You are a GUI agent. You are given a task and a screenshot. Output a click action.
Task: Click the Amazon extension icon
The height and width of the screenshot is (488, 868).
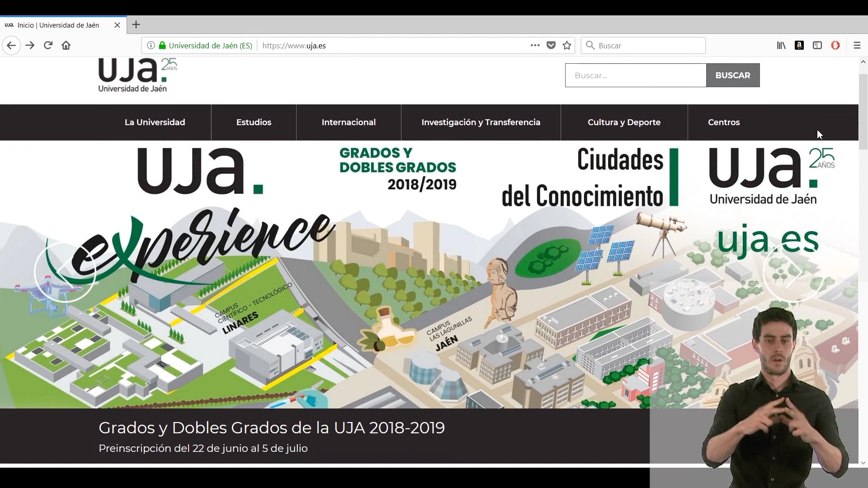(799, 45)
